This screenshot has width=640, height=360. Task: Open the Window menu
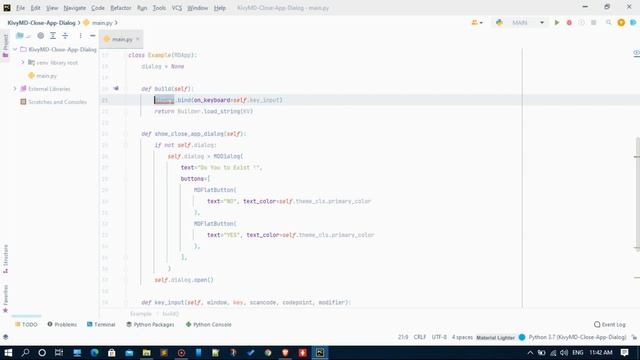coord(198,8)
